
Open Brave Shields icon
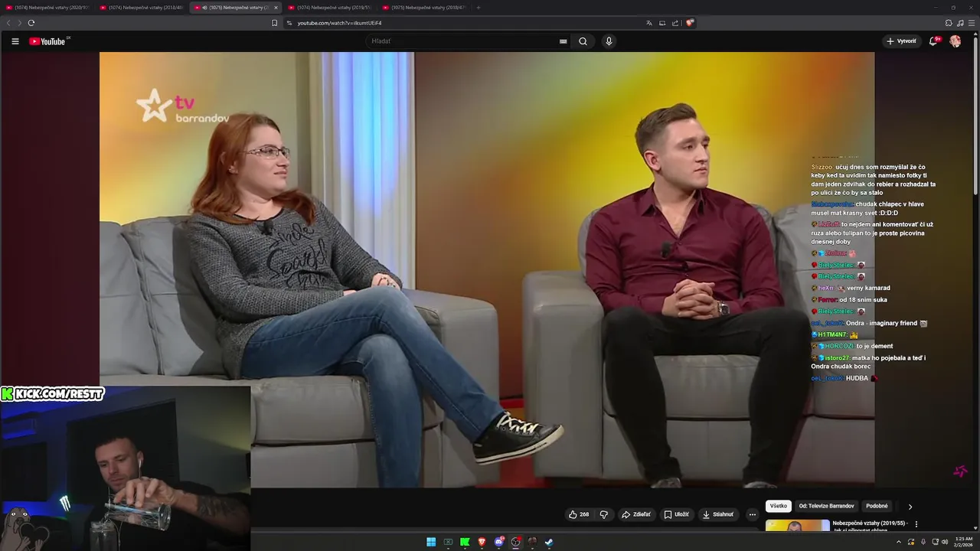(690, 23)
